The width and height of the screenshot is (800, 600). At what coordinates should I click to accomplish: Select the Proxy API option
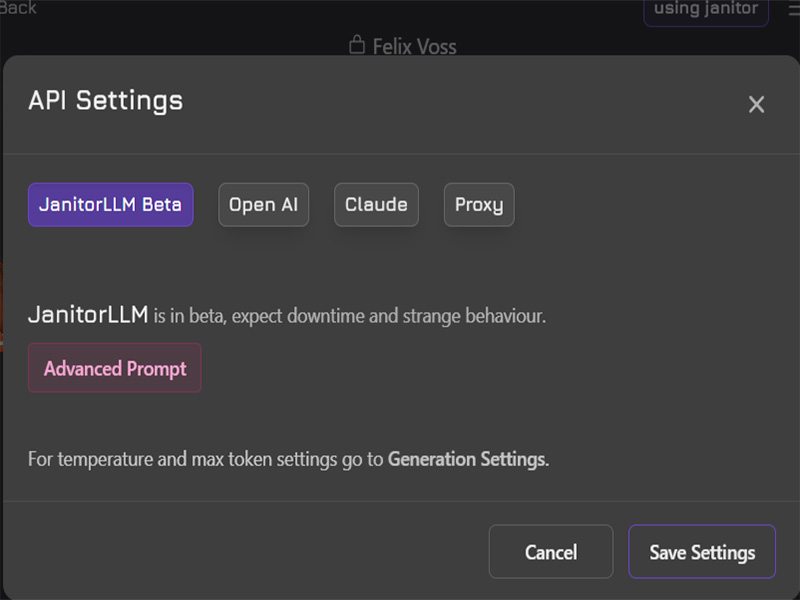click(x=479, y=205)
